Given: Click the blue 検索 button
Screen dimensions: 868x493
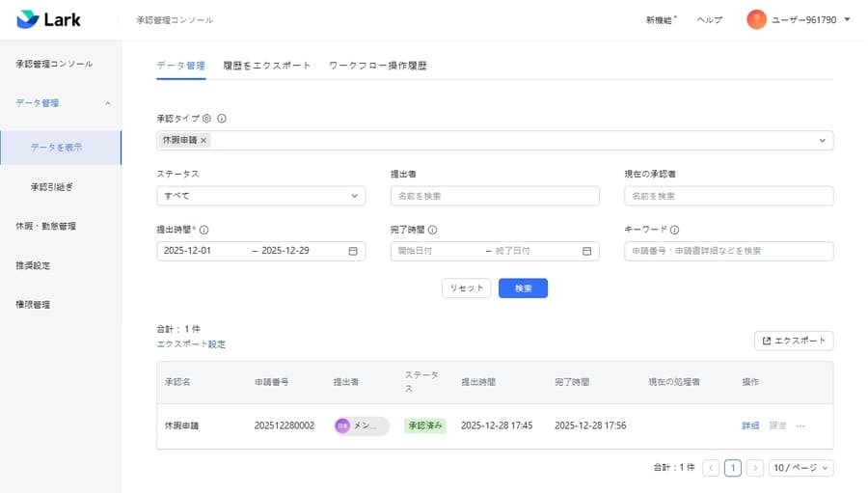Looking at the screenshot, I should point(523,288).
